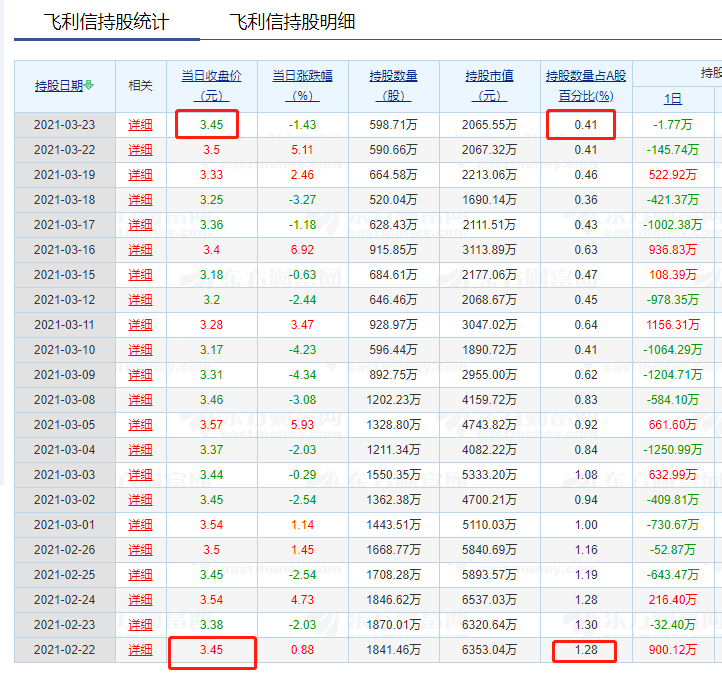Switch to 飞利信持股统计 tab
The width and height of the screenshot is (722, 682).
click(x=106, y=22)
